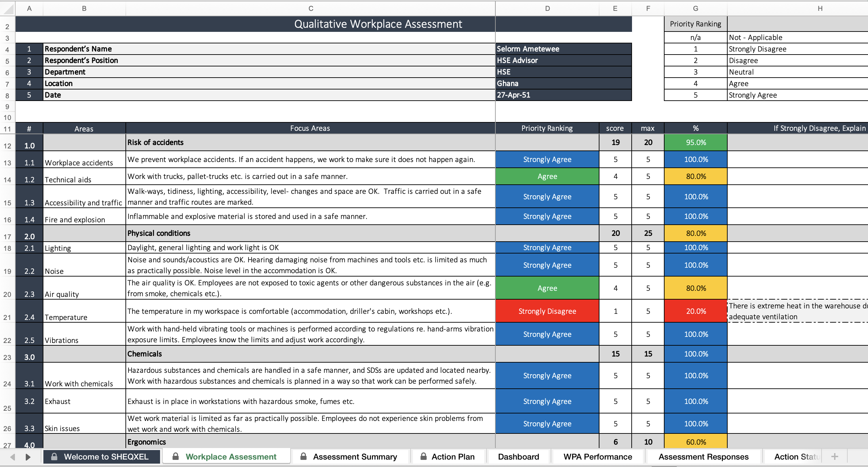Click the Chemicals section heading
The height and width of the screenshot is (467, 868).
click(144, 354)
